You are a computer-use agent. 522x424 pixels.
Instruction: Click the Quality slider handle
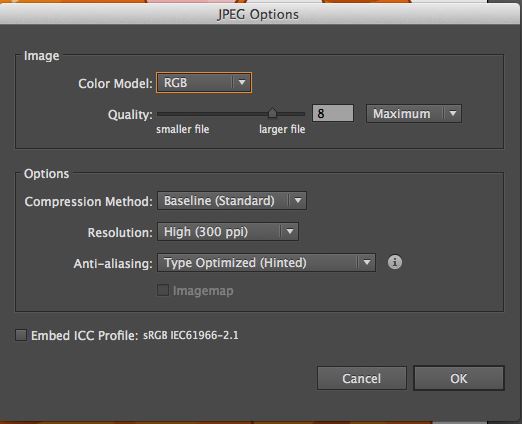coord(272,113)
